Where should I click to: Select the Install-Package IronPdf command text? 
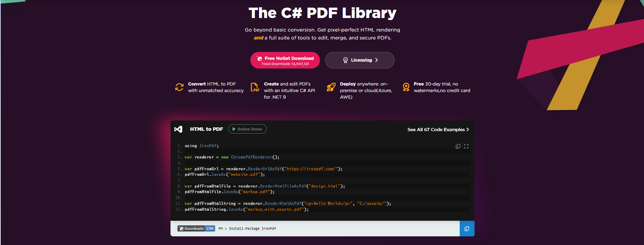252,229
